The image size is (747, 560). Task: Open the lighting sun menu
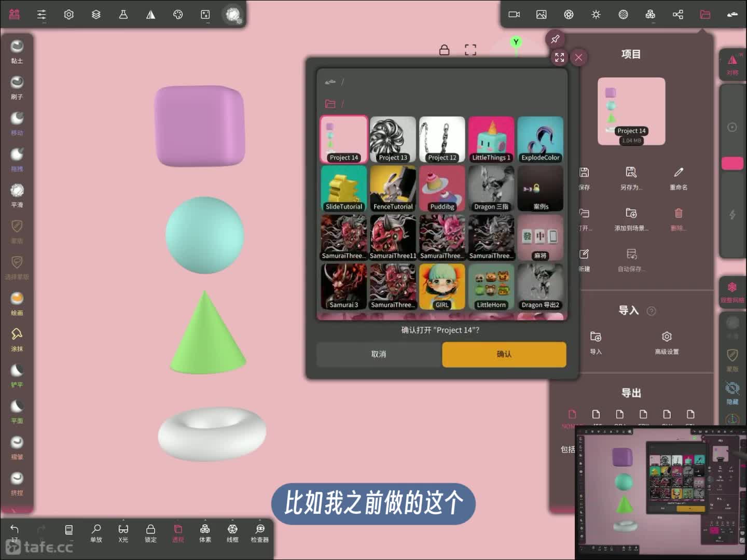point(596,15)
